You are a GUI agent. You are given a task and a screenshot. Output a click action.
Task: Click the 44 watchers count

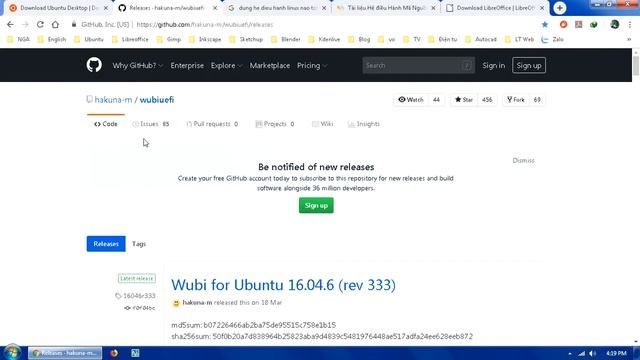[436, 100]
